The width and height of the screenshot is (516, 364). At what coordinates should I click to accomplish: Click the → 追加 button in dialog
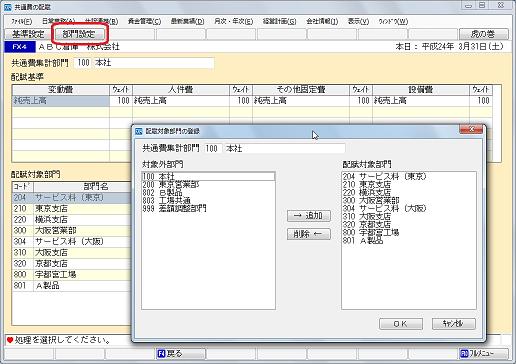[x=309, y=216]
